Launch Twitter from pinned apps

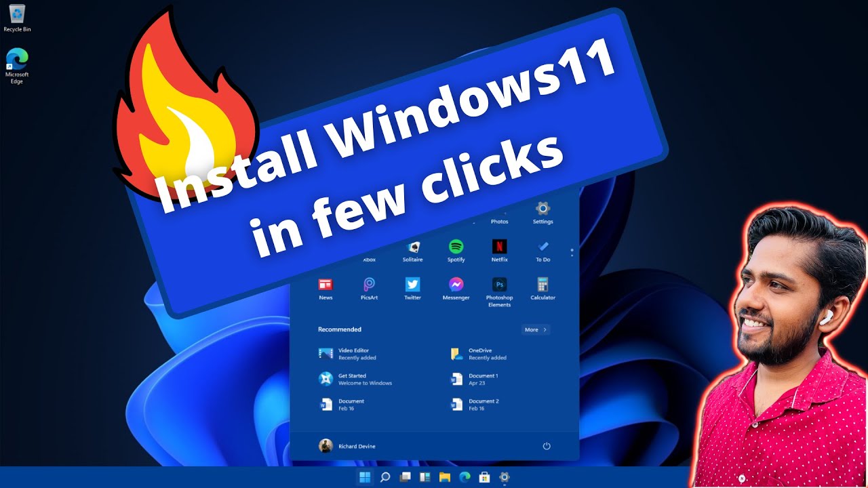pos(412,289)
